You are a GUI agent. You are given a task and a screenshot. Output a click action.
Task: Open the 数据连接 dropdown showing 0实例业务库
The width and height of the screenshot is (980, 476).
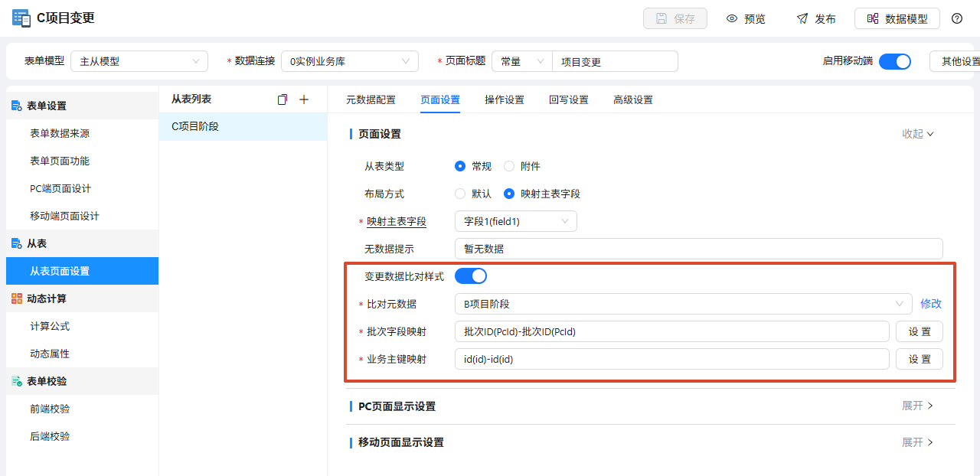[350, 61]
